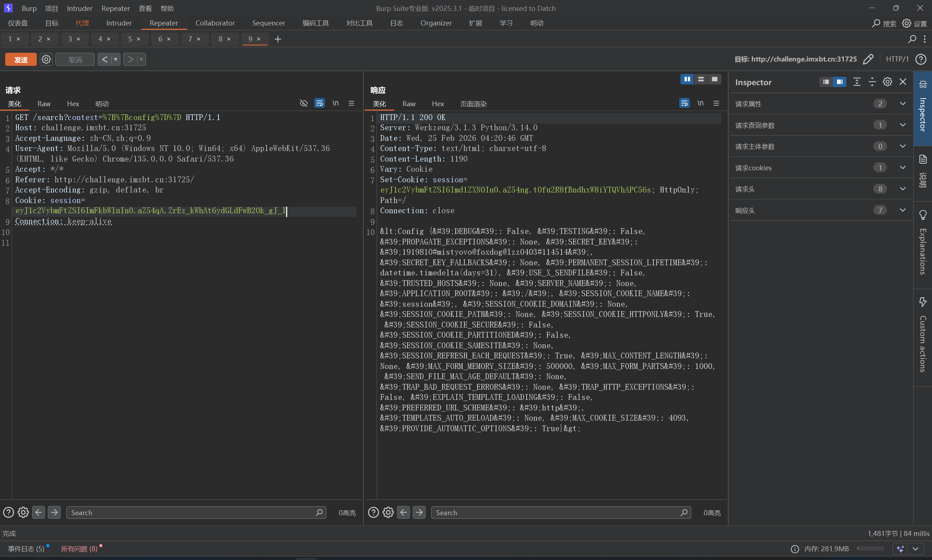Image resolution: width=932 pixels, height=560 pixels.
Task: Click the orange send request button
Action: click(x=21, y=60)
